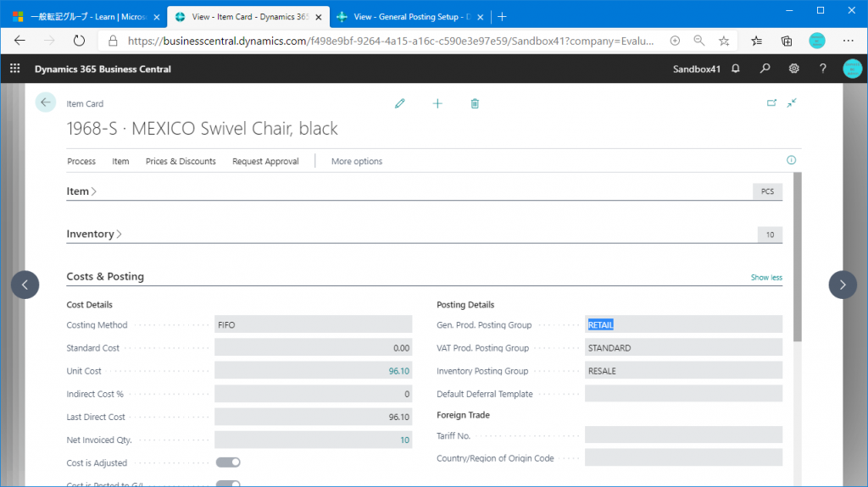Toggle the Cost is Adjusted switch
The height and width of the screenshot is (487, 868).
[228, 462]
